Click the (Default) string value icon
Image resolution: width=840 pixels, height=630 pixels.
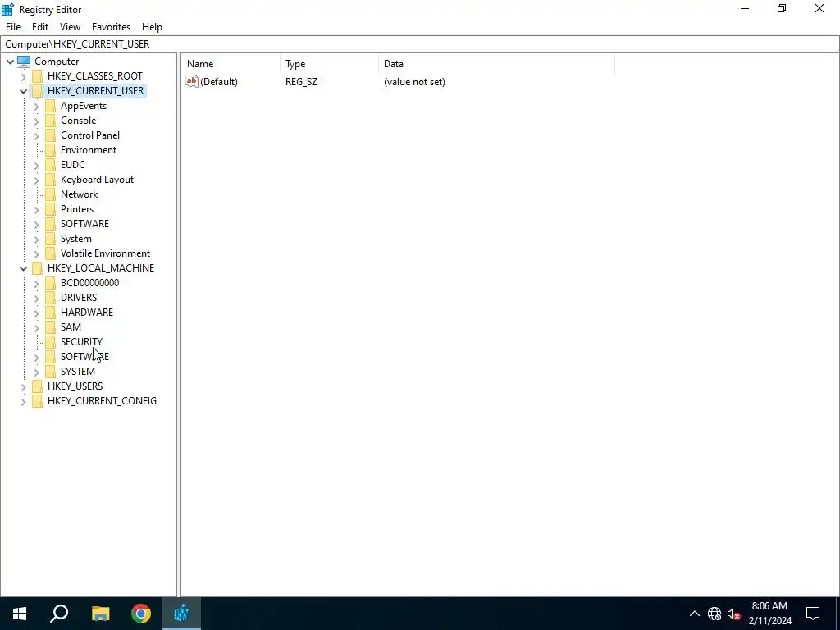[192, 81]
